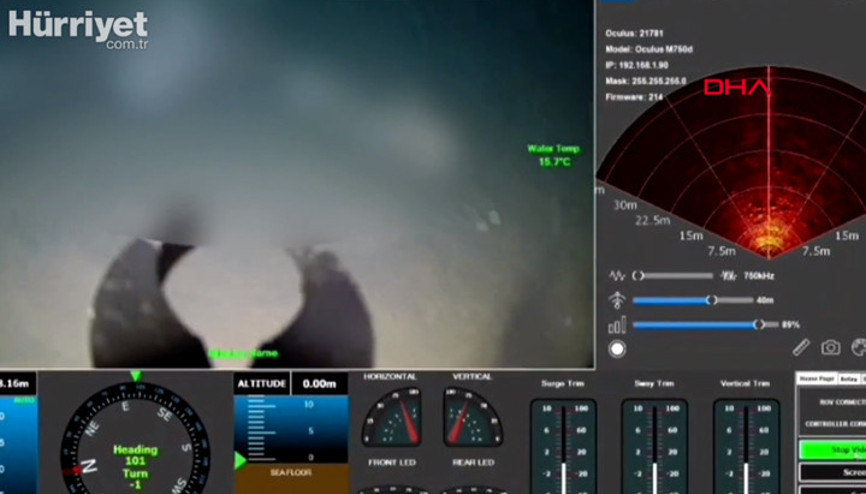
Task: Select the sonar ruler measure tool
Action: click(x=801, y=347)
